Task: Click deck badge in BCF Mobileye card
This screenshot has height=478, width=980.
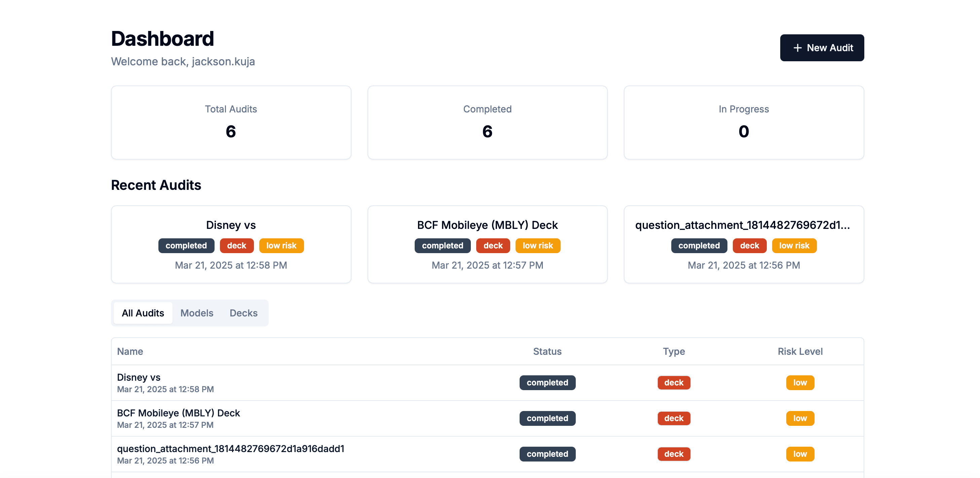Action: click(493, 246)
